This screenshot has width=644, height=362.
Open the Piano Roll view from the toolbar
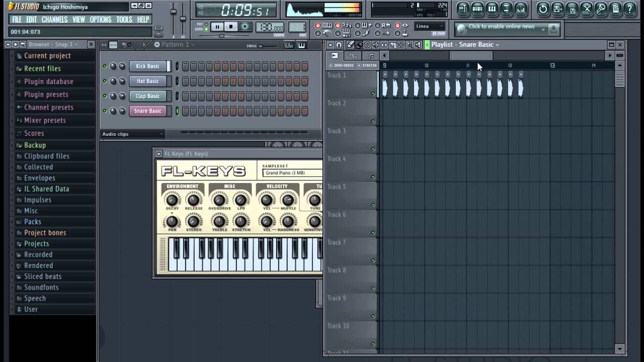pyautogui.click(x=492, y=9)
